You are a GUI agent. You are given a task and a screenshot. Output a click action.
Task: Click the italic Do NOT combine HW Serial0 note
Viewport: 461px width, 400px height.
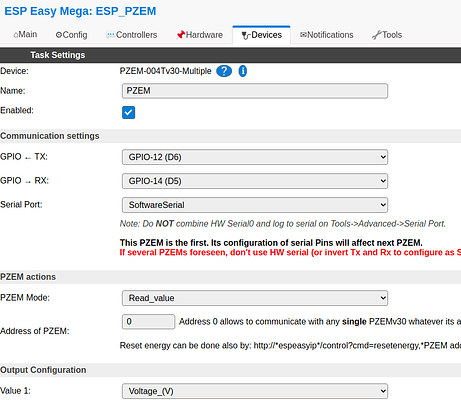pyautogui.click(x=283, y=224)
